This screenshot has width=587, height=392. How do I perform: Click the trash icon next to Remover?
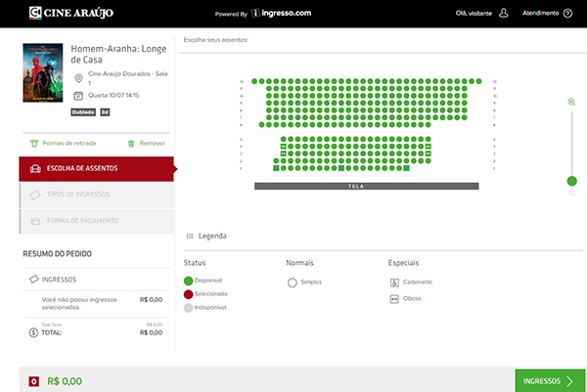132,143
